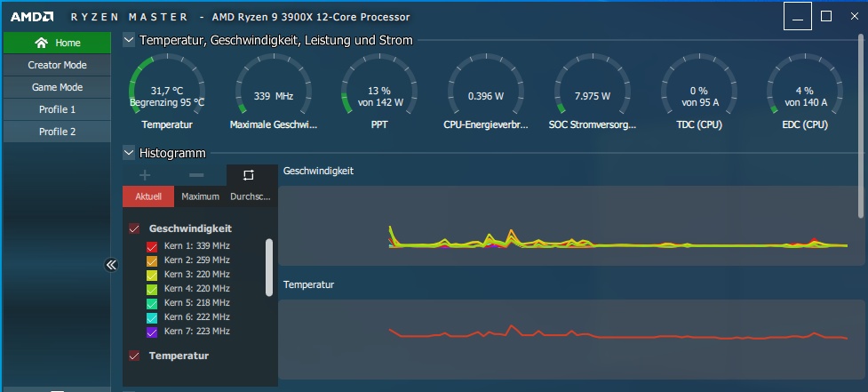
Task: Click 'Begrenzing 95 °C' text
Action: [x=167, y=102]
